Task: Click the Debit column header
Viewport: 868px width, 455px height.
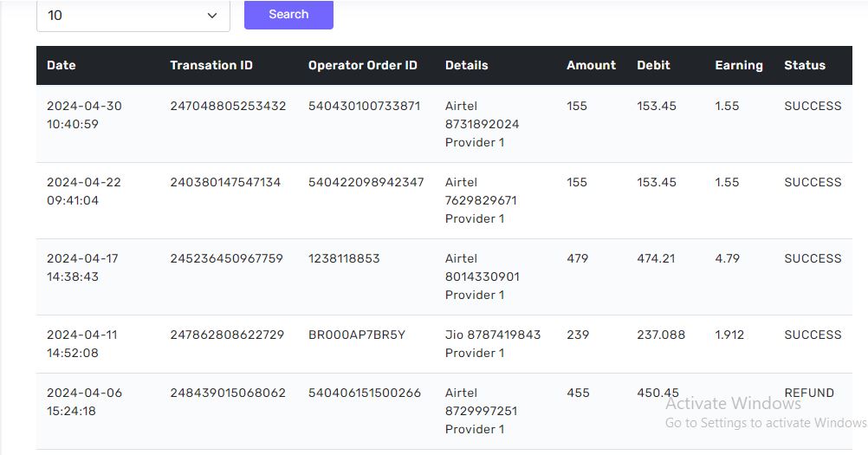Action: click(653, 65)
